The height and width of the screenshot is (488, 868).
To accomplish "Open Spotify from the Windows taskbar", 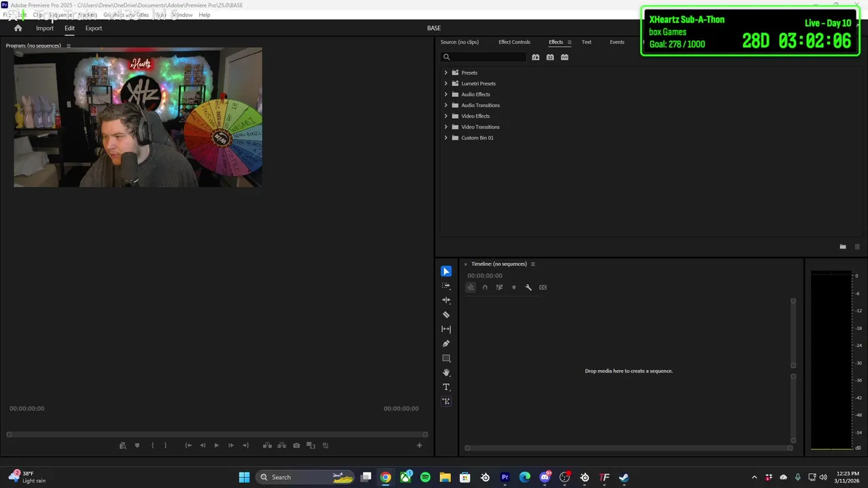I will pos(425,477).
